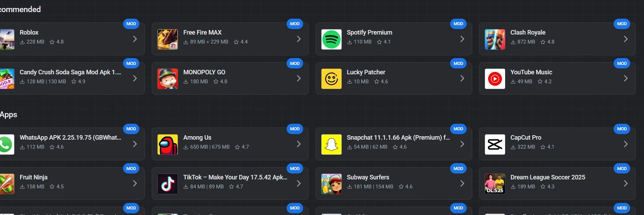Click the Candy Crush Soda Saga icon

pos(7,79)
